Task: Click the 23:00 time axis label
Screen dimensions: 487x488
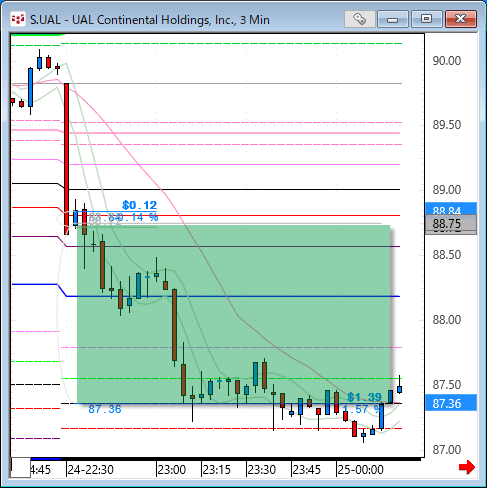Action: point(171,470)
